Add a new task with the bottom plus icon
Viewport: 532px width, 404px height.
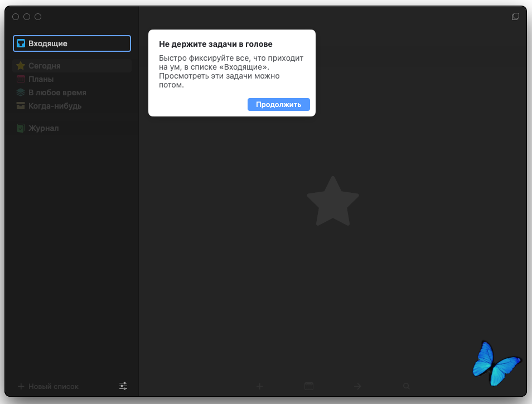260,386
